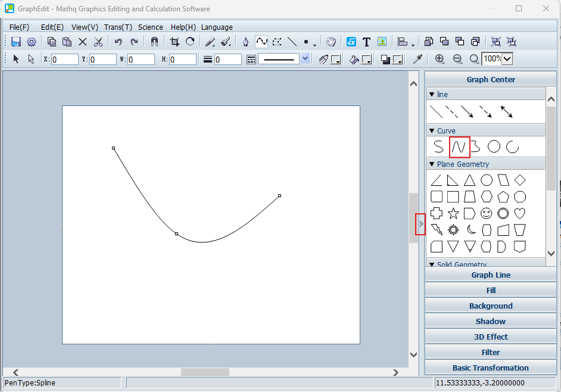Collapse the Plane Geometry section triangle

point(432,164)
